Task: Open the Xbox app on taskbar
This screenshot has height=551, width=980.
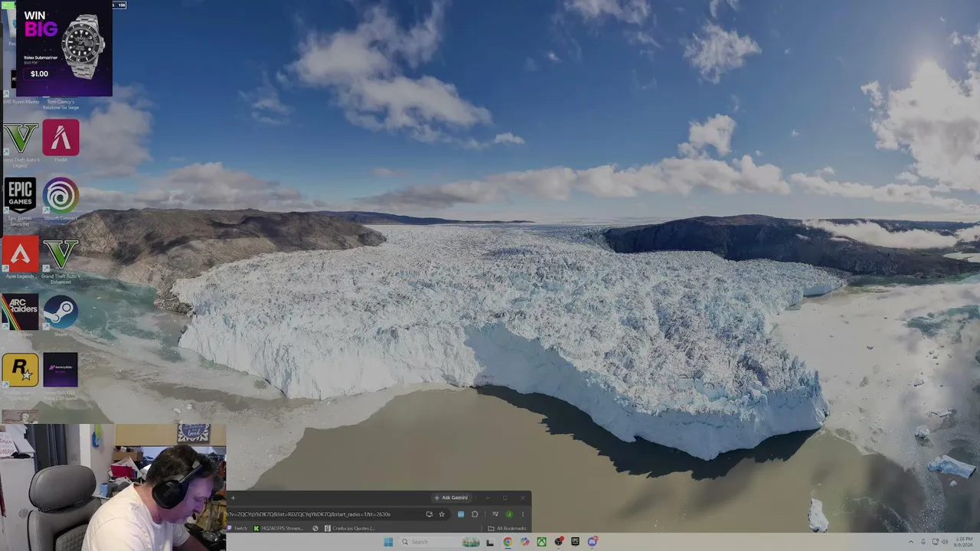Action: coord(541,542)
